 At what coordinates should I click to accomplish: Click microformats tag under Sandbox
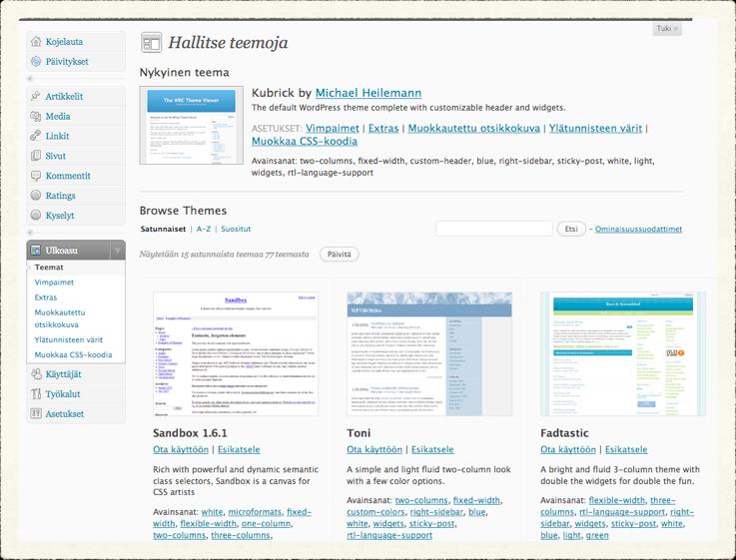[x=255, y=512]
